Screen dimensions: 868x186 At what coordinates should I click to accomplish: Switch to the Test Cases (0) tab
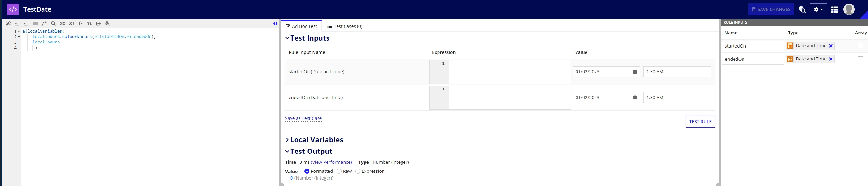click(x=345, y=26)
